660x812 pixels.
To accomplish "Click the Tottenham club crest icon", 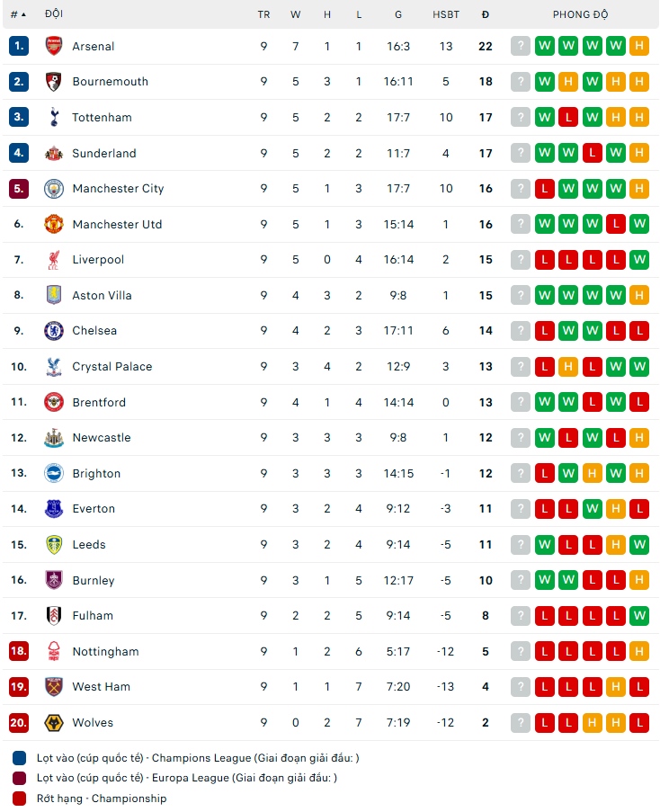I will coord(54,117).
